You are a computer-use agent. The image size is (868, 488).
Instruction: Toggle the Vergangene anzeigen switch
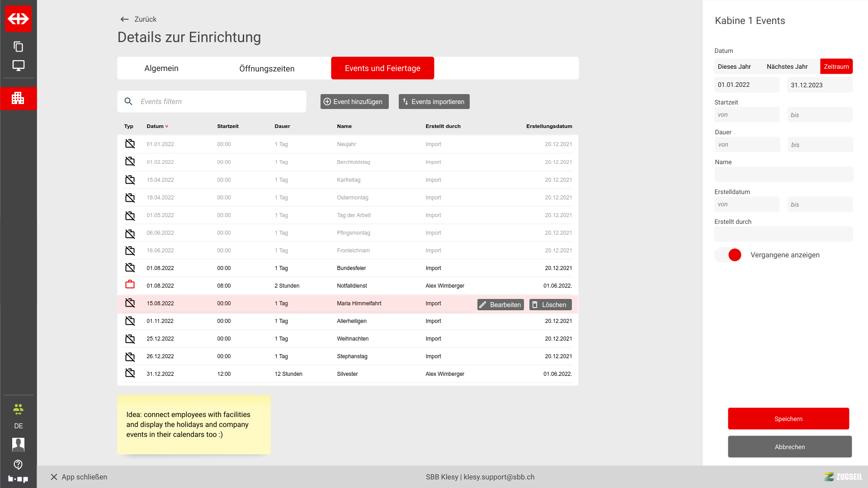[728, 255]
